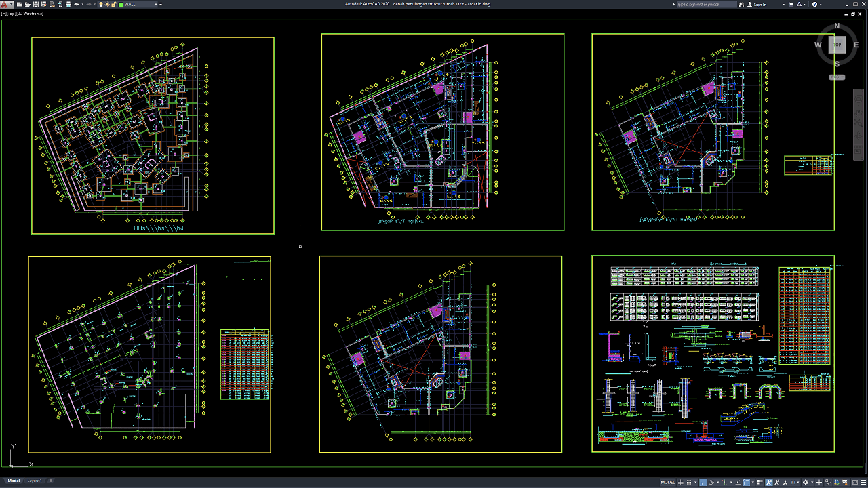Expand the WALL layer dropdown
Image resolution: width=868 pixels, height=488 pixels.
coord(156,4)
